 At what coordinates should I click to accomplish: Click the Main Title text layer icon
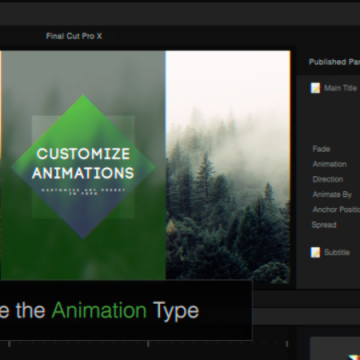tap(315, 88)
